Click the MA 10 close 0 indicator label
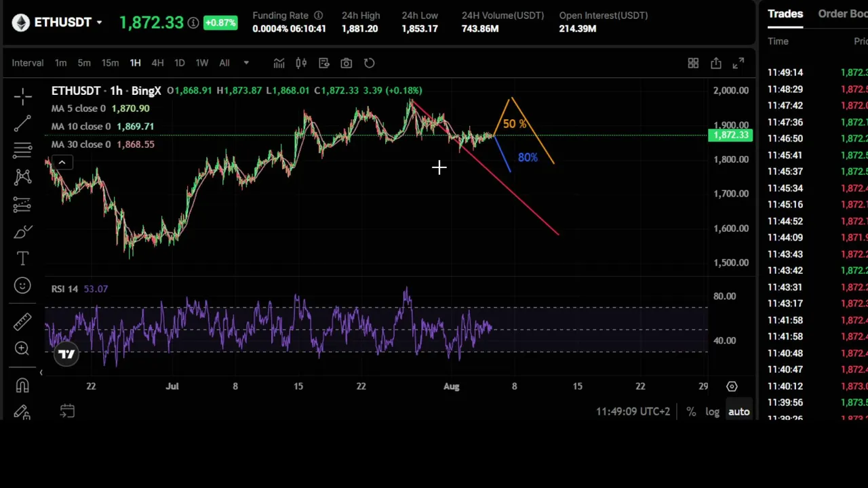The height and width of the screenshot is (488, 868). [81, 126]
